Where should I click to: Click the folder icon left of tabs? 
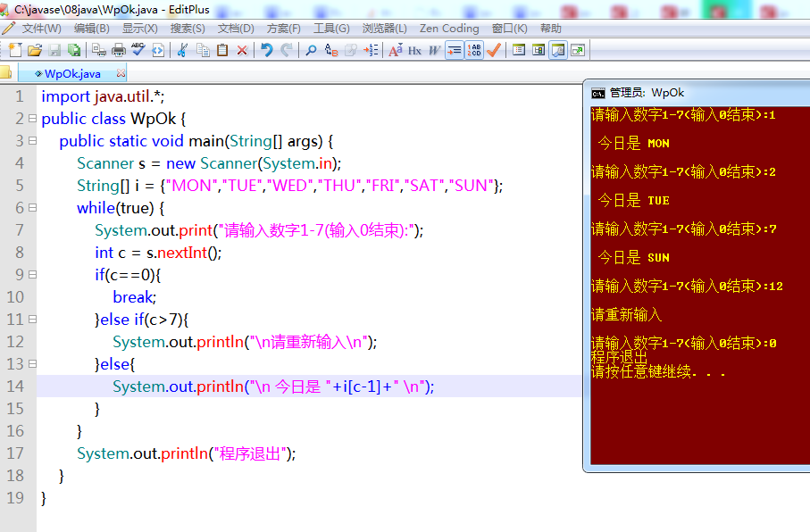(5, 72)
